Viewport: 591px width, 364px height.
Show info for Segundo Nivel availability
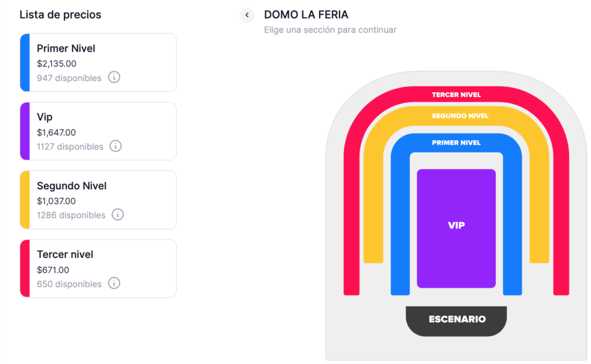(118, 215)
